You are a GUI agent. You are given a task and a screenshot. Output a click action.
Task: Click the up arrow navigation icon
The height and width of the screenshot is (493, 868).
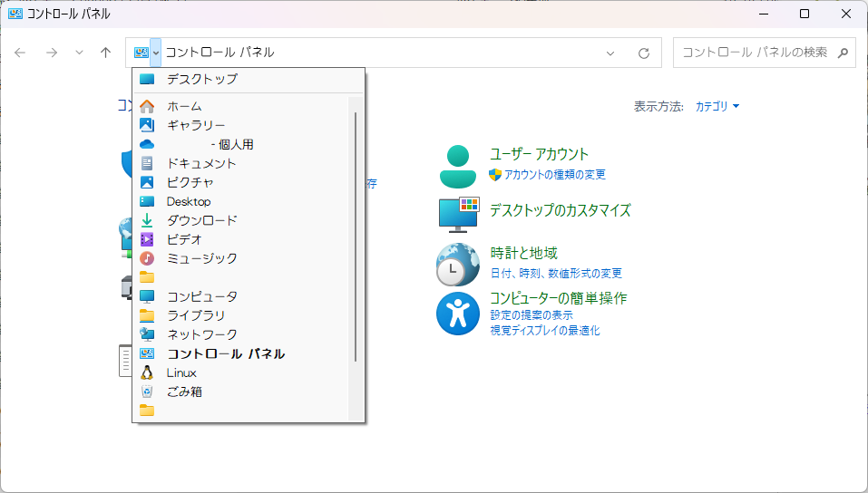pyautogui.click(x=105, y=53)
